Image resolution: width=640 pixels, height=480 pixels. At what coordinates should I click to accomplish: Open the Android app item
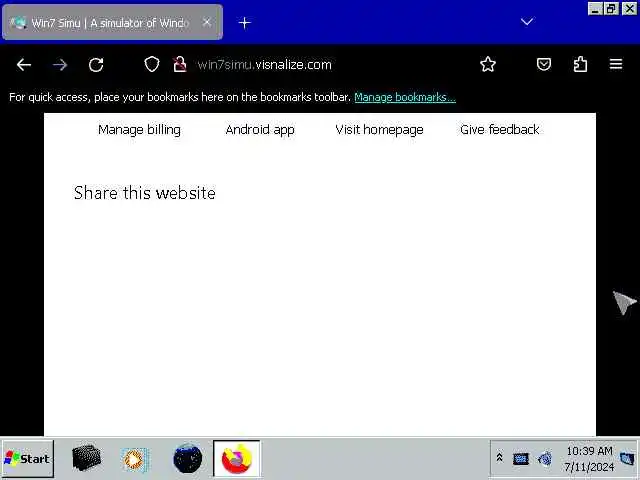pyautogui.click(x=260, y=130)
